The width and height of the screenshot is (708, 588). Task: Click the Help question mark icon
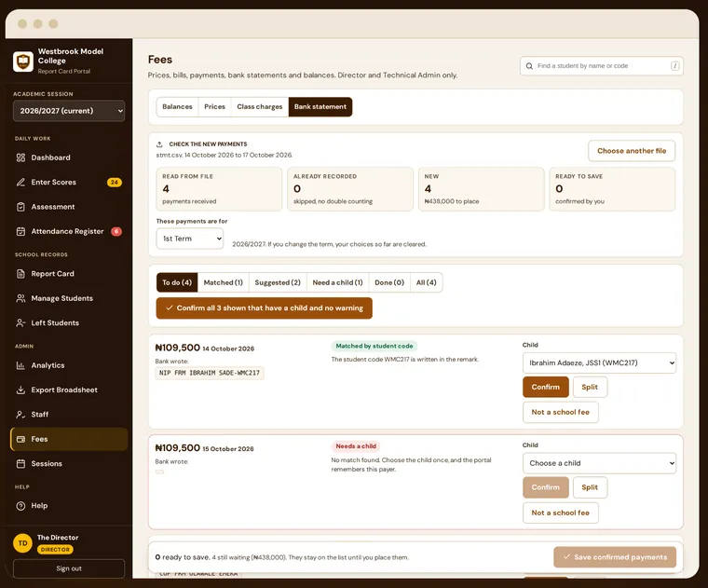click(20, 506)
